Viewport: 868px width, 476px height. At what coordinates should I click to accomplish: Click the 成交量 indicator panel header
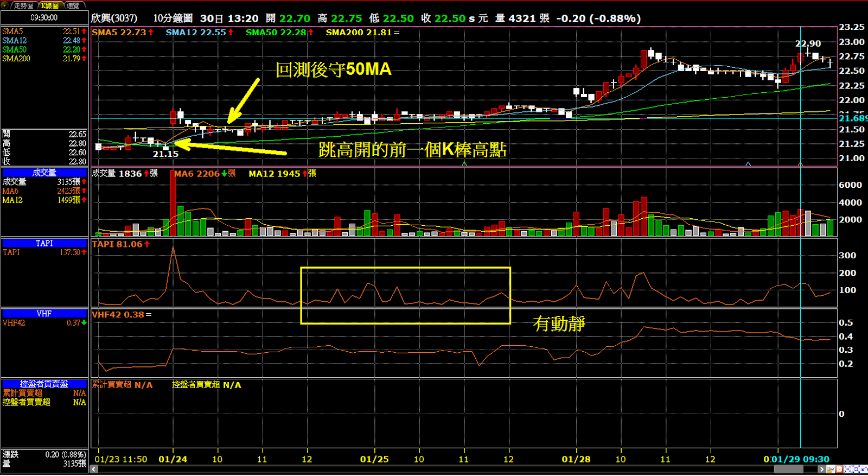44,173
